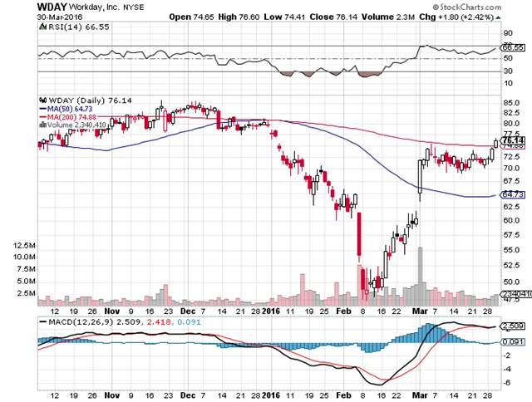Screen dimensions: 532x402
Task: Click the price axis label 60.0
Action: (x=511, y=220)
